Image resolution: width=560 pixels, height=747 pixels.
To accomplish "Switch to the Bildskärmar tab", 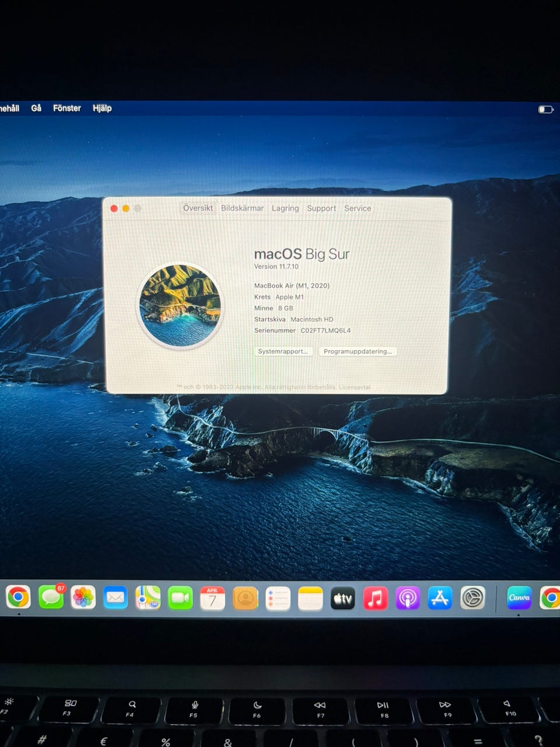I will [x=242, y=208].
